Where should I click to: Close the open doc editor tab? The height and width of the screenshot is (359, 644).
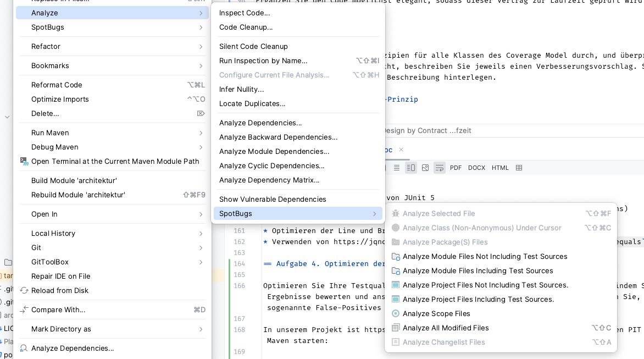tap(401, 149)
